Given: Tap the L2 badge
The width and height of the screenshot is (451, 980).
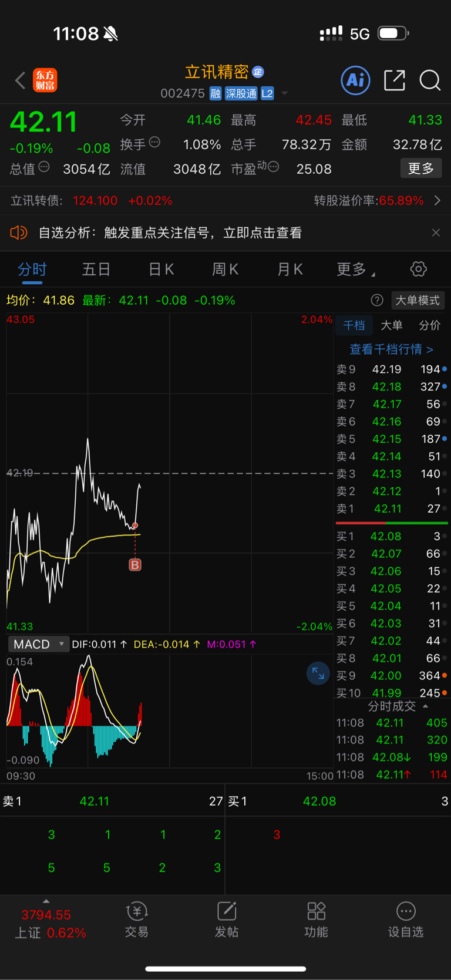Looking at the screenshot, I should (x=267, y=93).
